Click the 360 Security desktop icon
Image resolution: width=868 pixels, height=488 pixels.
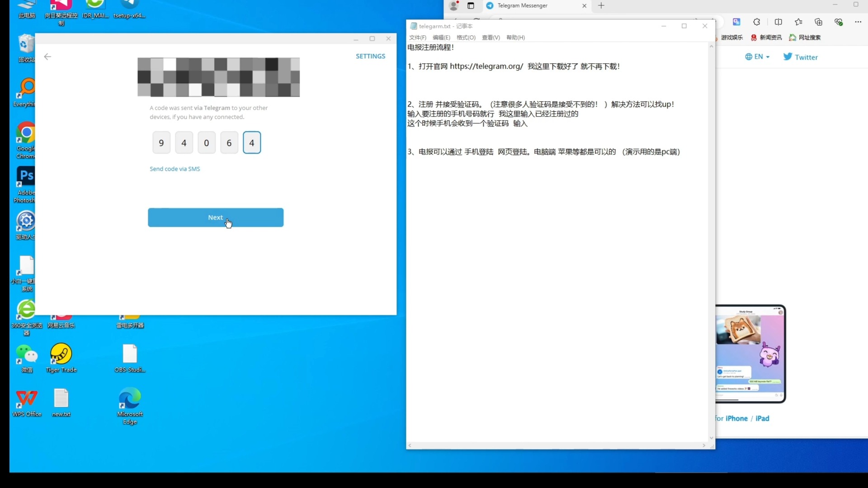click(x=26, y=309)
